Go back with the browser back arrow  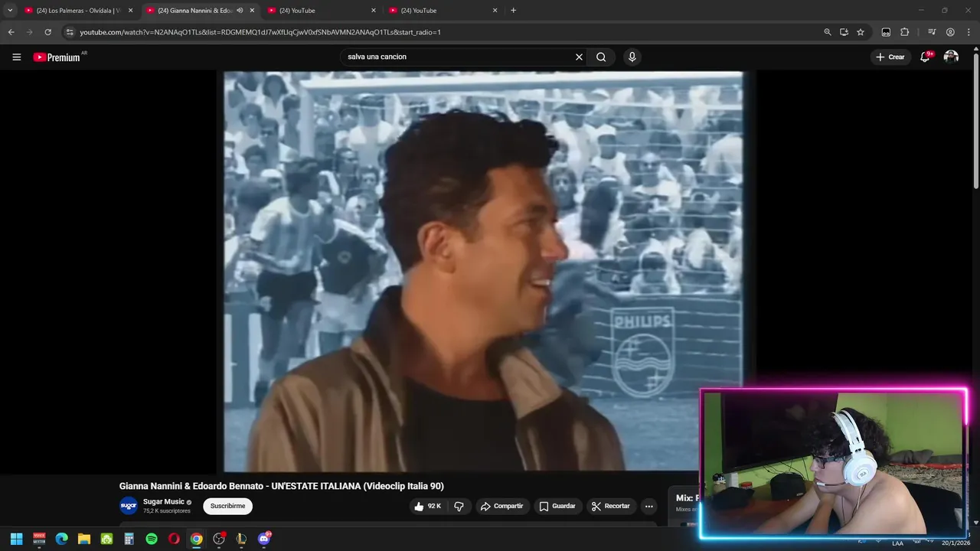11,32
